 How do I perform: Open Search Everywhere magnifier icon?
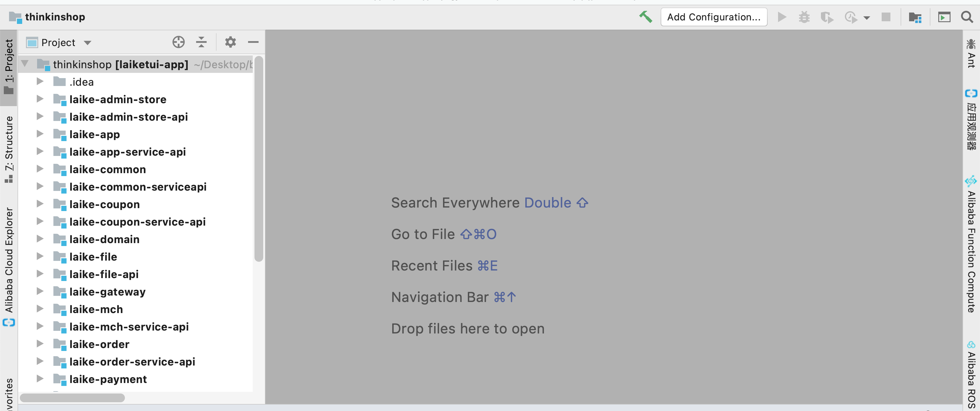[x=967, y=17]
